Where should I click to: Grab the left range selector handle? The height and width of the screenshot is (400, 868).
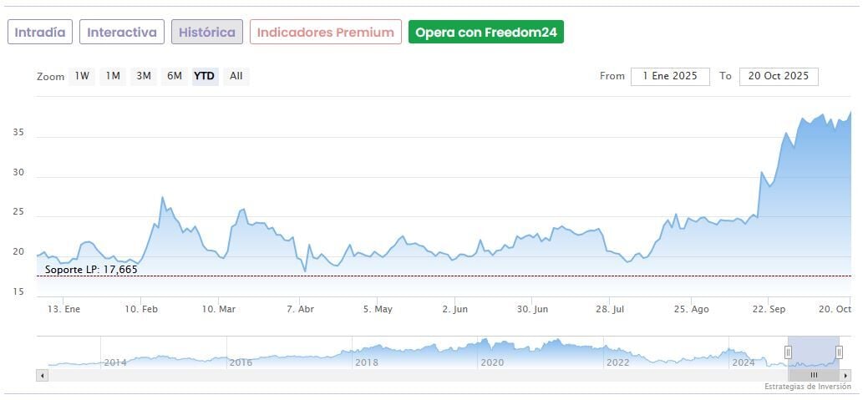pyautogui.click(x=787, y=352)
